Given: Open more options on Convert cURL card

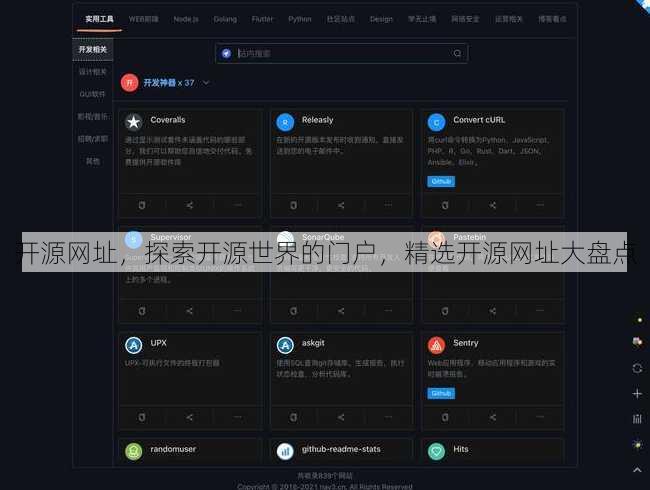Looking at the screenshot, I should click(x=540, y=205).
